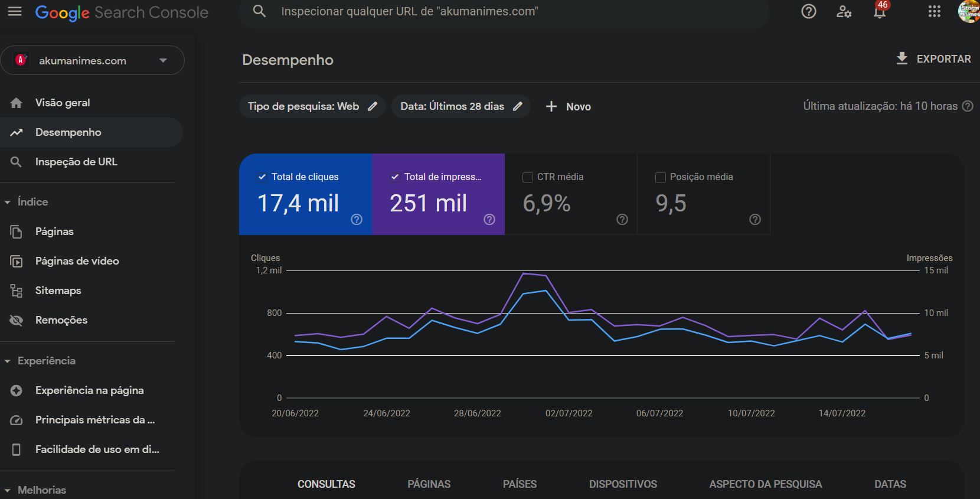Enable the CTR média checkbox
The width and height of the screenshot is (980, 499).
(x=528, y=177)
